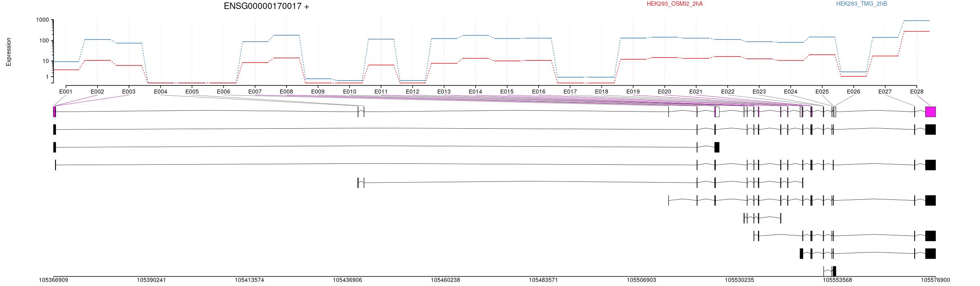Screen dimensions: 980x286
Task: Click genomic coordinate 105436906
Action: pos(347,280)
